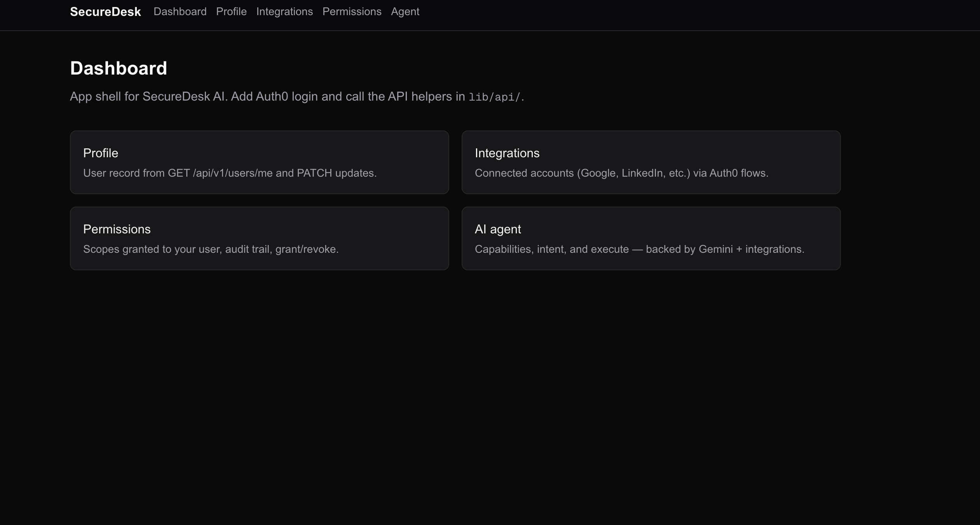
Task: Click the 'App shell for SecureDesk AI' sentence
Action: pyautogui.click(x=148, y=96)
